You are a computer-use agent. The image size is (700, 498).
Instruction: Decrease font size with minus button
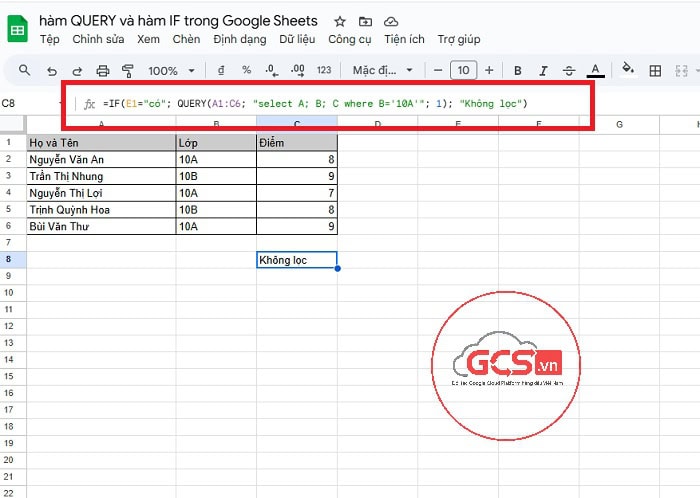(x=437, y=71)
